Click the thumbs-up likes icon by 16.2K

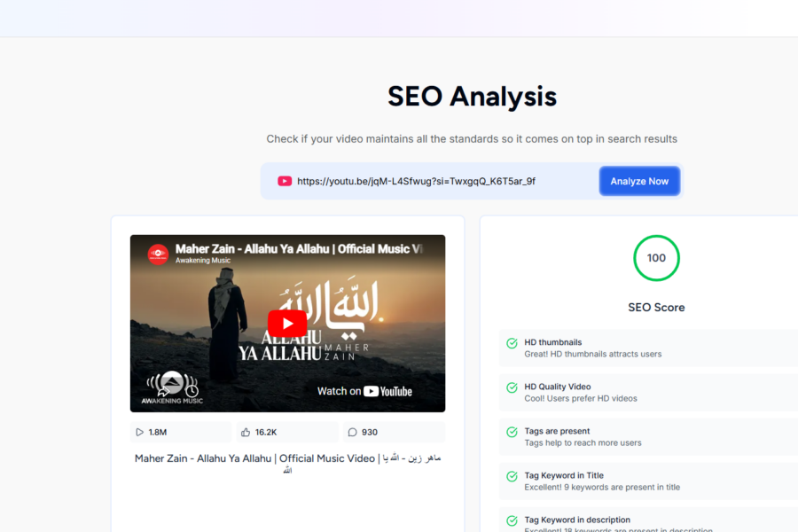246,432
